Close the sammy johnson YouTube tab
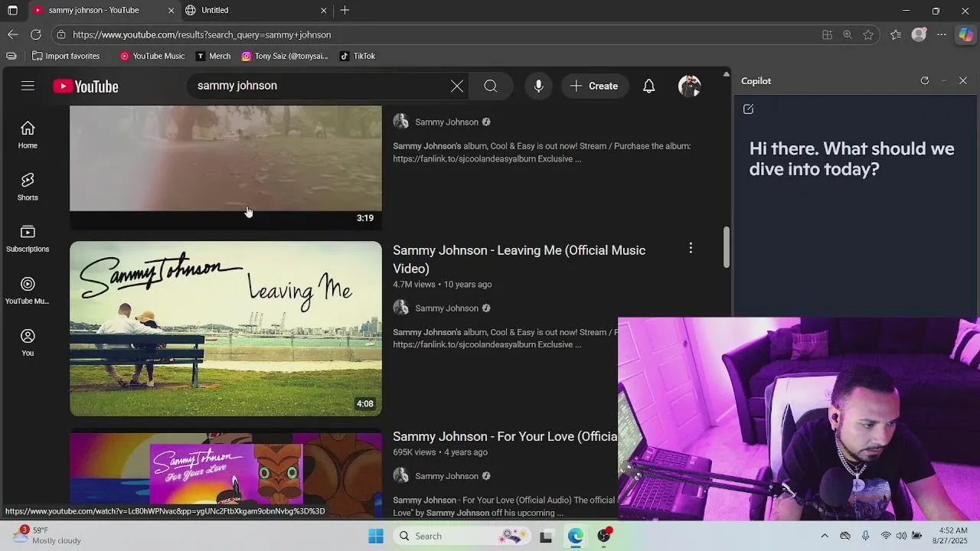 171,10
